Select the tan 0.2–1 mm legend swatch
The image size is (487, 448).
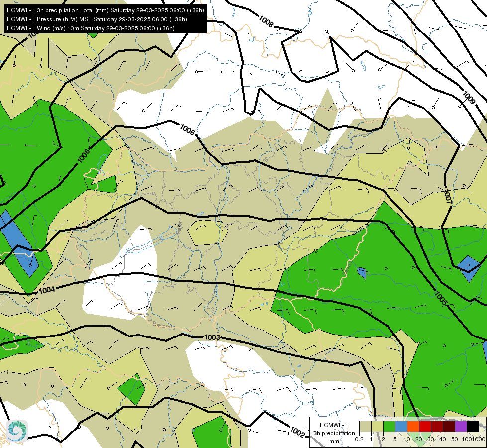[365, 426]
